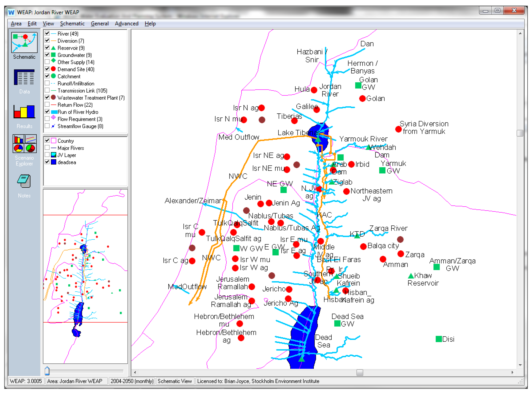Show Transmission Link (105) layer
Screen dimensions: 532x395
(47, 90)
